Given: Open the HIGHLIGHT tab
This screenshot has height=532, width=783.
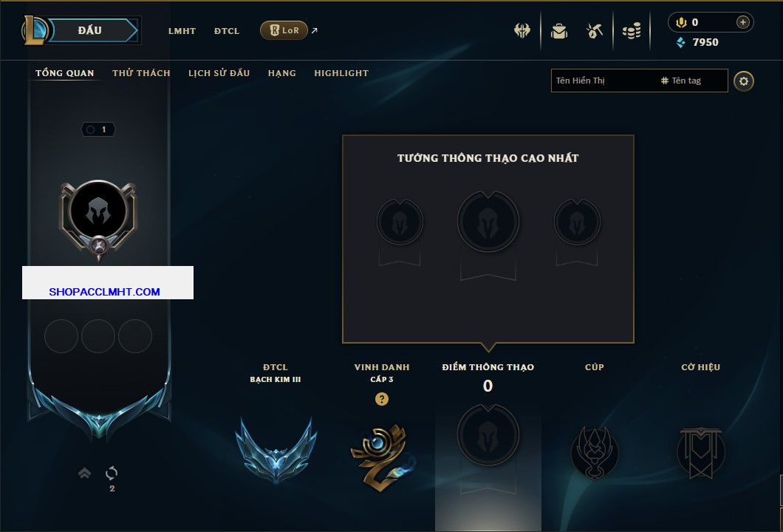Looking at the screenshot, I should (341, 73).
